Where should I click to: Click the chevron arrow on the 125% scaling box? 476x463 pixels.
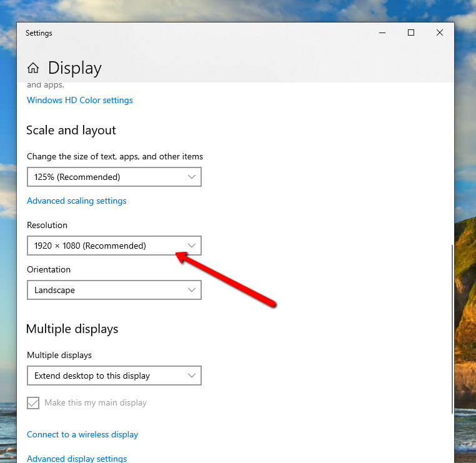[x=192, y=177]
